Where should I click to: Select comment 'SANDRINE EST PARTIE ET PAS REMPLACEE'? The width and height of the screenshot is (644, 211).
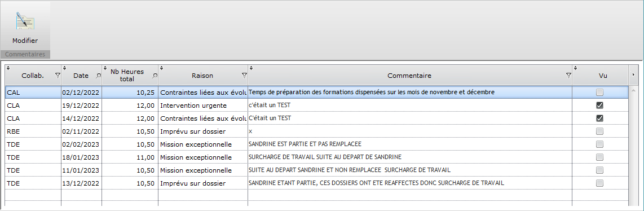coord(411,144)
